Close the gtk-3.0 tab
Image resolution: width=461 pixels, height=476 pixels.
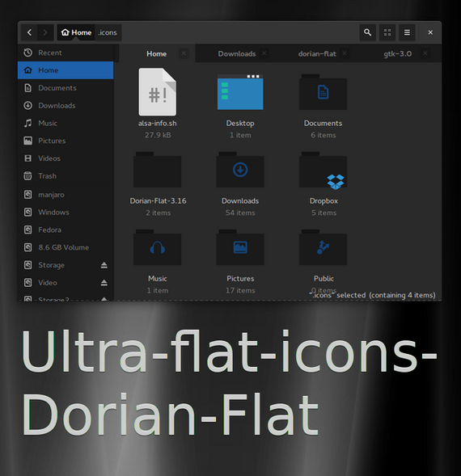point(425,53)
